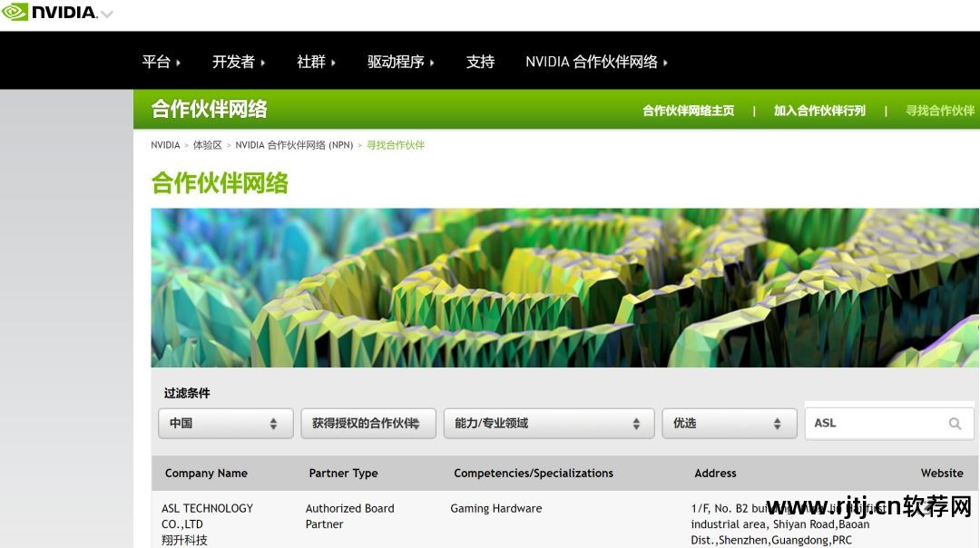Screen dimensions: 980x548
Task: Click the green polygon banner image
Action: click(x=565, y=288)
